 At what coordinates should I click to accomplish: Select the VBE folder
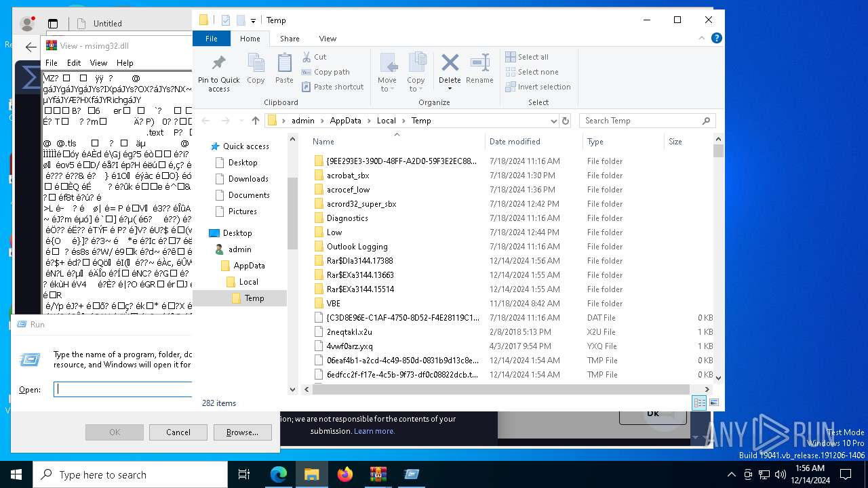pyautogui.click(x=333, y=304)
